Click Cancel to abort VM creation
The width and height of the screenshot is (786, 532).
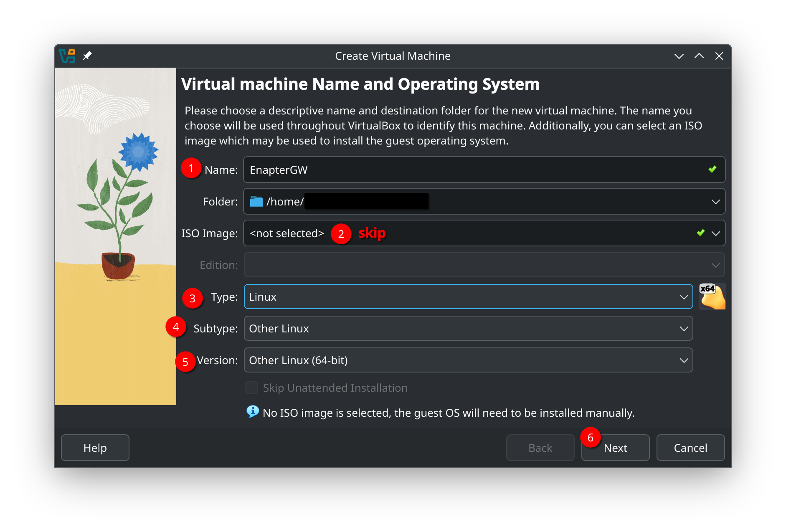click(690, 447)
